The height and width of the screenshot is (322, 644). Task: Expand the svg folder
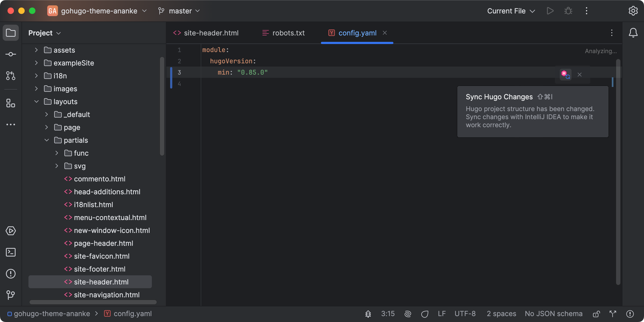point(57,166)
